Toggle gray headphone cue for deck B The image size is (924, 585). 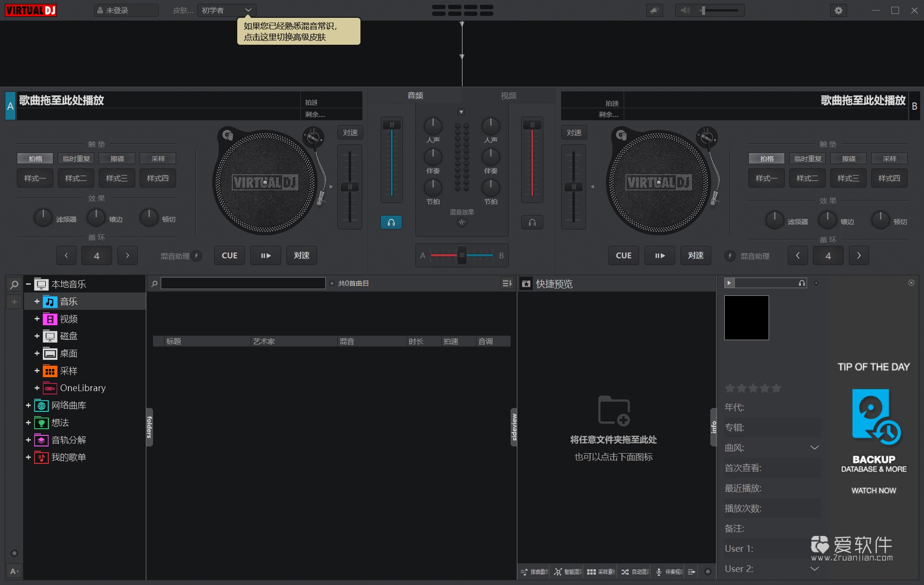532,222
